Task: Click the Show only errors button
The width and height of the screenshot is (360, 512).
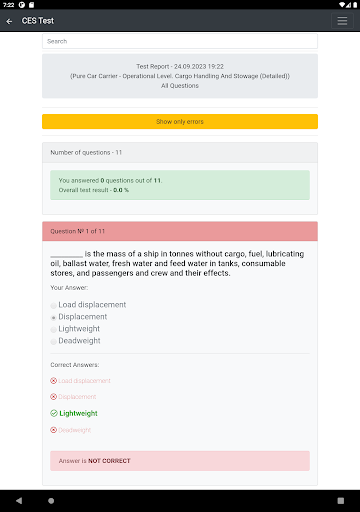Action: click(180, 122)
